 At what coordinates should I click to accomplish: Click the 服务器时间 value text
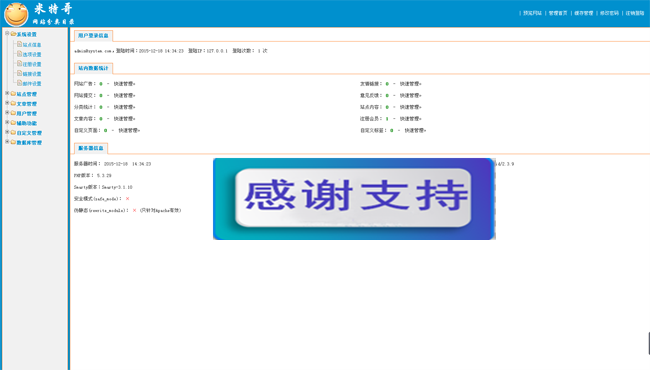tap(127, 164)
